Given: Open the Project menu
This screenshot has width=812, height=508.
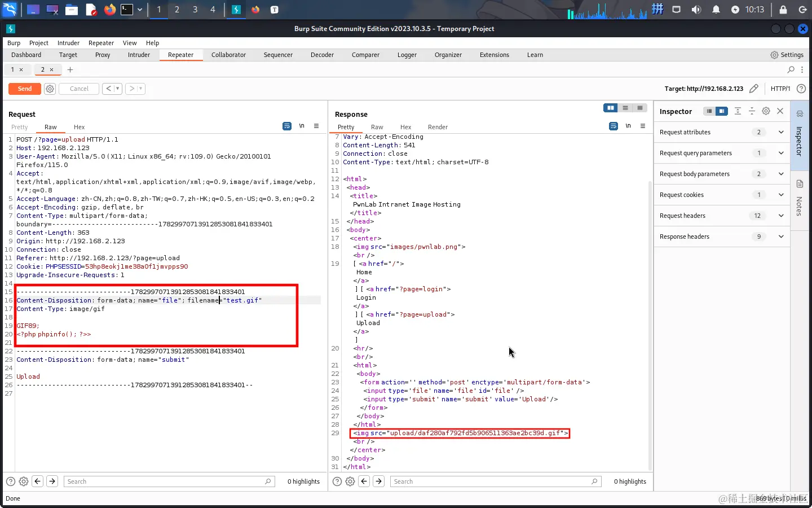Looking at the screenshot, I should 39,43.
